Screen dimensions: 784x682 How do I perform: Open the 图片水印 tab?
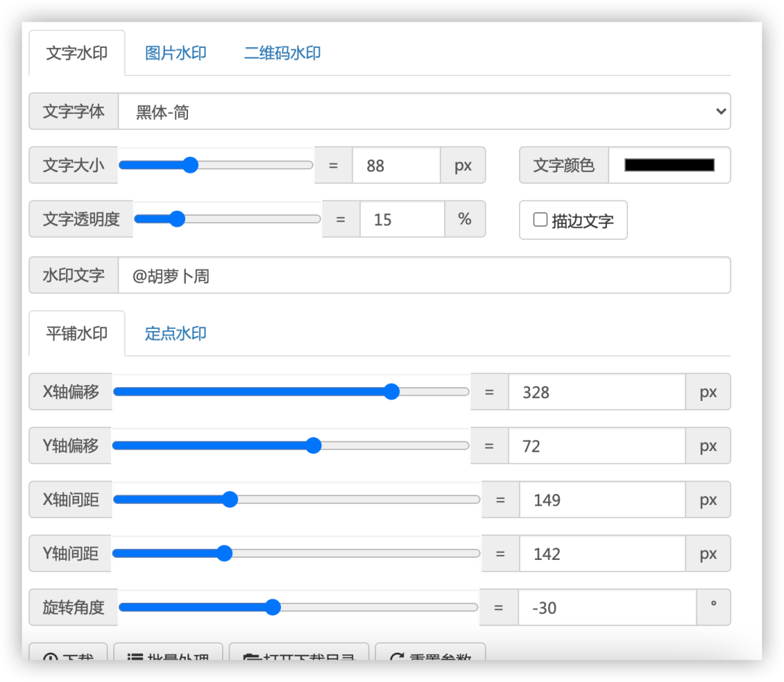(176, 53)
